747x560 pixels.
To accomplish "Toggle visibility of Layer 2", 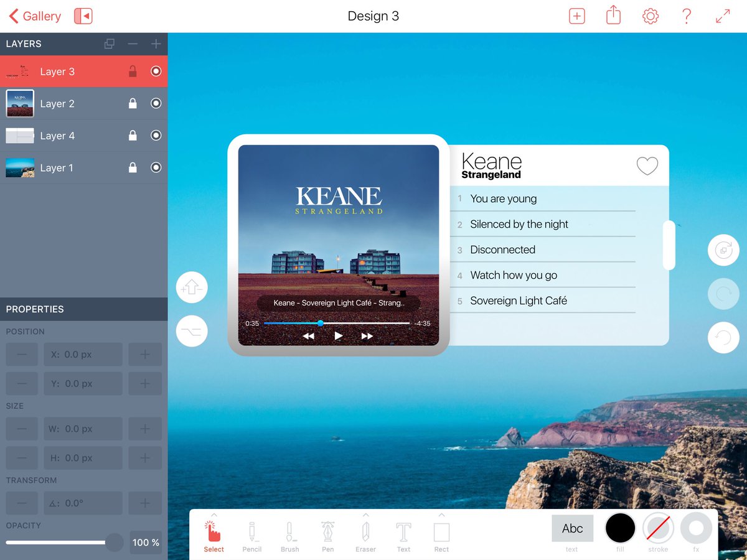I will [x=156, y=103].
